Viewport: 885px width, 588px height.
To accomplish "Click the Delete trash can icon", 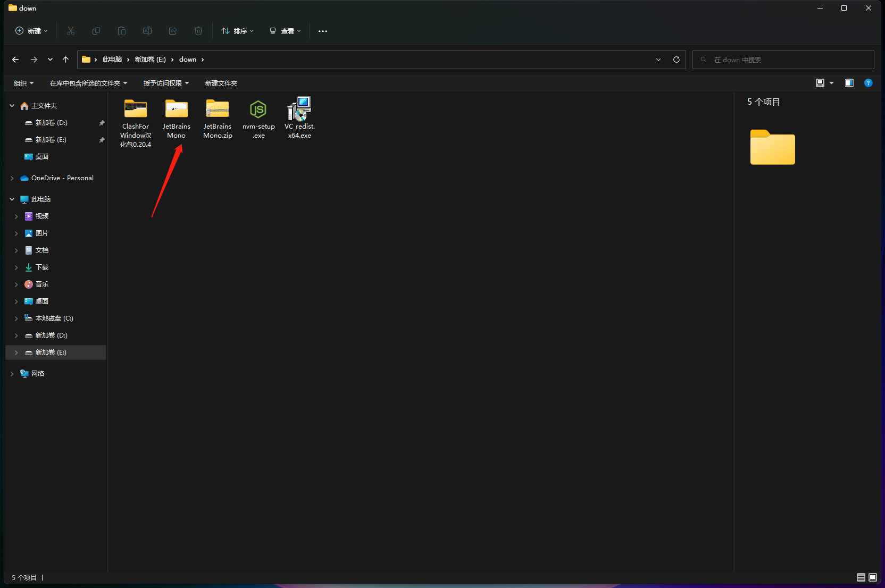I will (198, 31).
